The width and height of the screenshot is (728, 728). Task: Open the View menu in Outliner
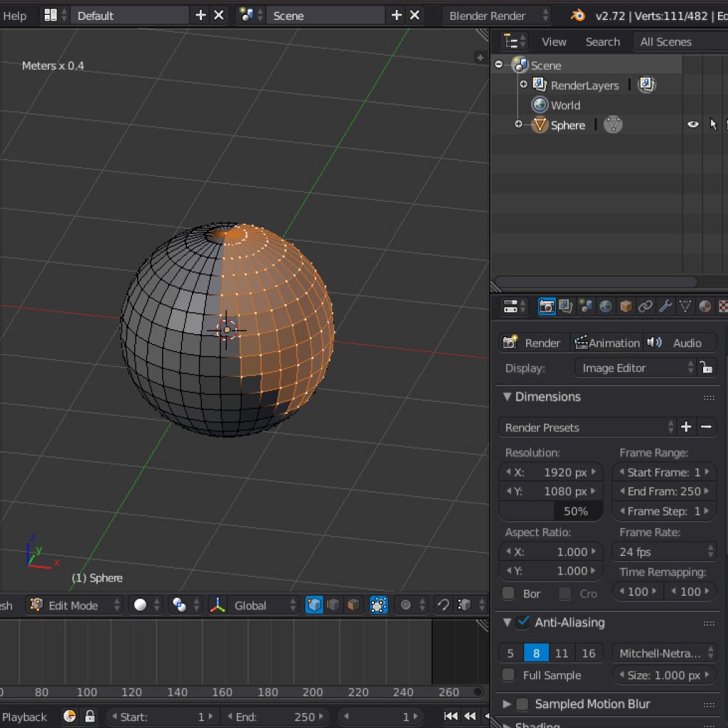click(x=554, y=41)
